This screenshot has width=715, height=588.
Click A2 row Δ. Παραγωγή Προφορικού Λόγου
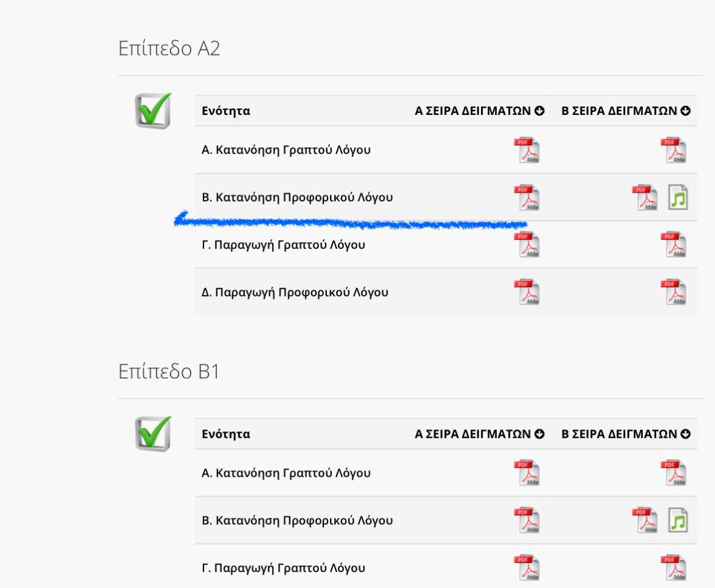point(295,292)
